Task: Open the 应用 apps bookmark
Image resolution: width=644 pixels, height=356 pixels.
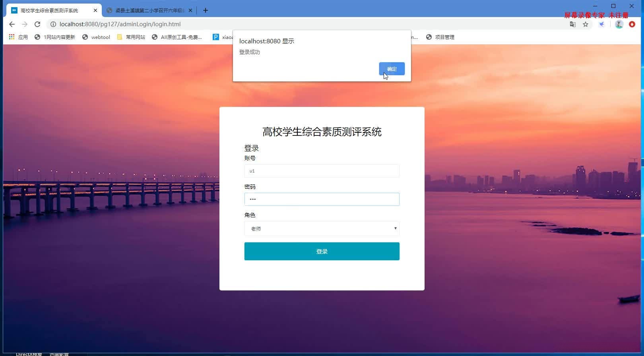Action: click(x=18, y=37)
